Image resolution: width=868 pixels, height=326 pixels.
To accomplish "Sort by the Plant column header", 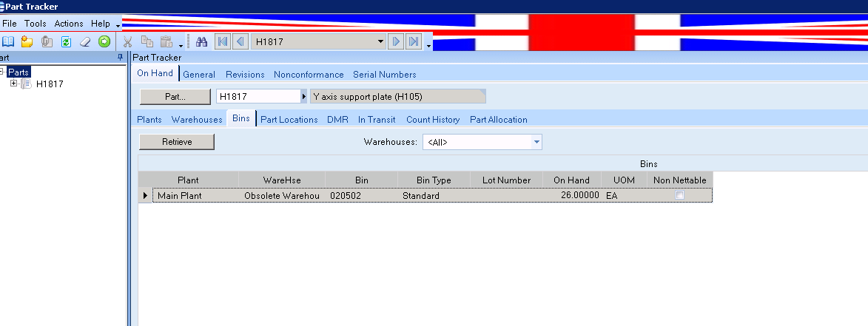I will 188,180.
